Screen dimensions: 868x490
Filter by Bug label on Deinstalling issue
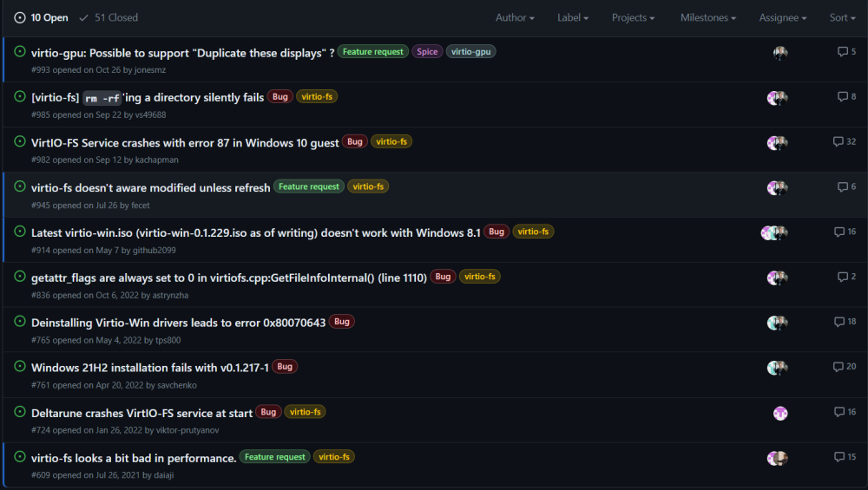pyautogui.click(x=342, y=322)
